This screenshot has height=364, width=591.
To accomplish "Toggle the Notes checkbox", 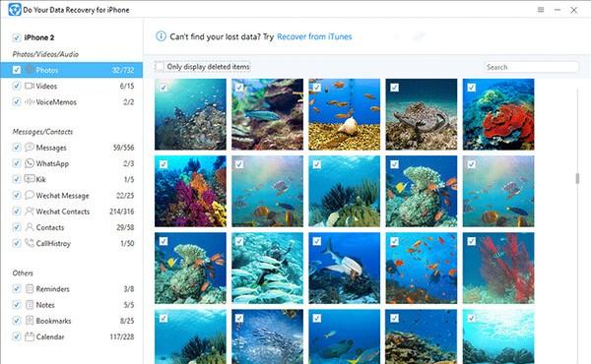I will [x=16, y=305].
